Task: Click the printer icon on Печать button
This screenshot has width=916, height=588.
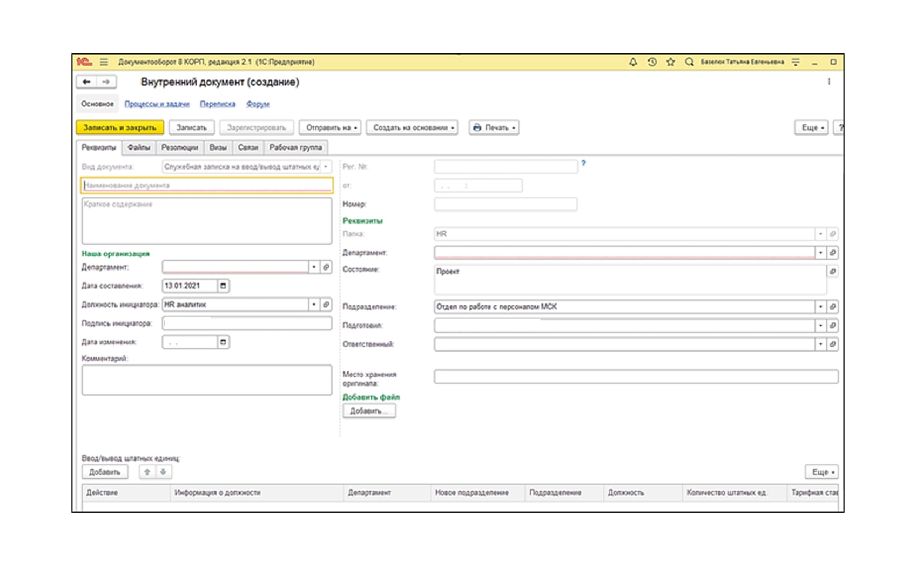Action: [477, 127]
